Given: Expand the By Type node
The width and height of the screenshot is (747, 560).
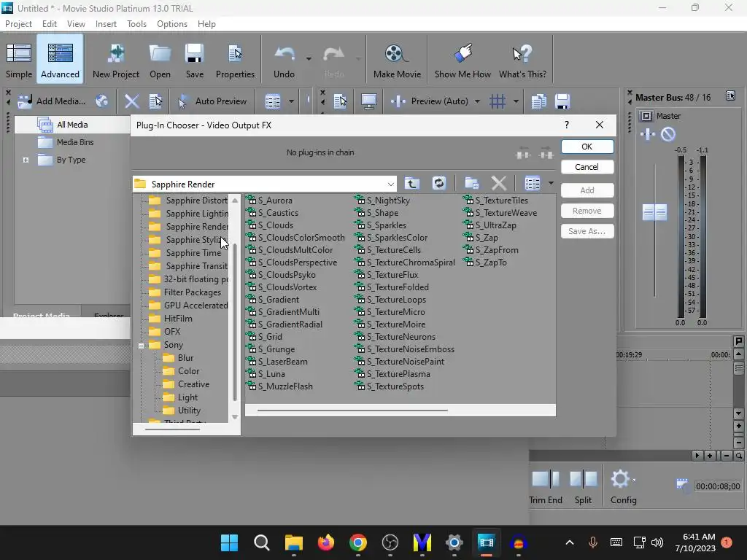Looking at the screenshot, I should (x=26, y=160).
